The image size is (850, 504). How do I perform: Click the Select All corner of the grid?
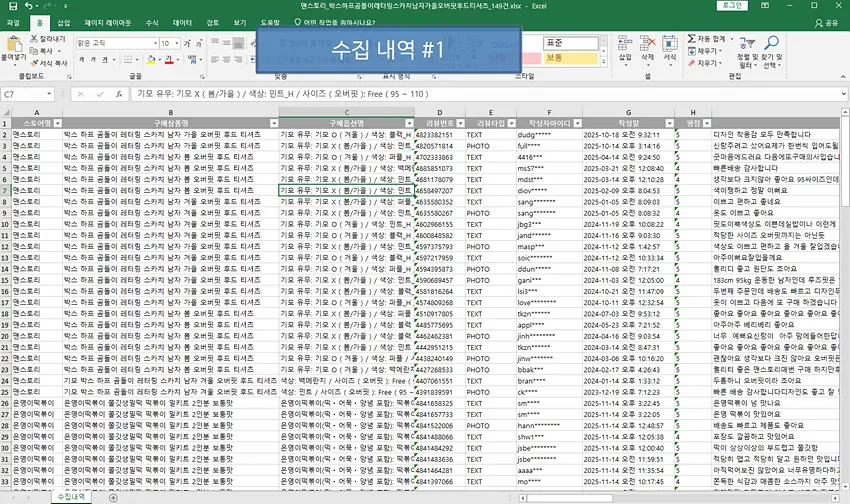[x=5, y=112]
